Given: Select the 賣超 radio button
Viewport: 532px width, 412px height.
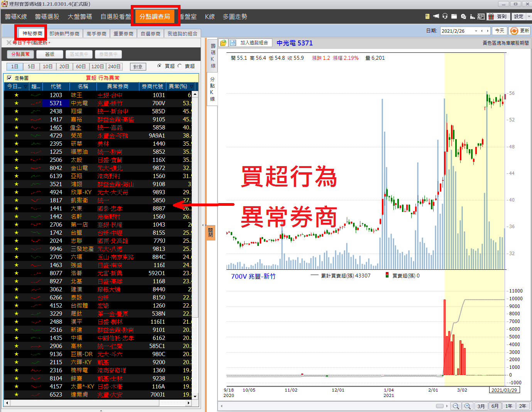Looking at the screenshot, I should coord(179,66).
